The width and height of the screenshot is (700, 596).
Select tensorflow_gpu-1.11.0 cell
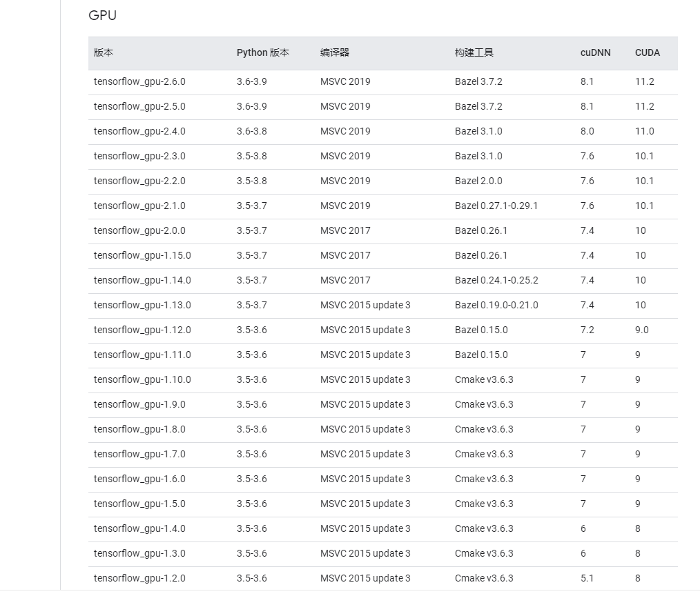pos(142,355)
